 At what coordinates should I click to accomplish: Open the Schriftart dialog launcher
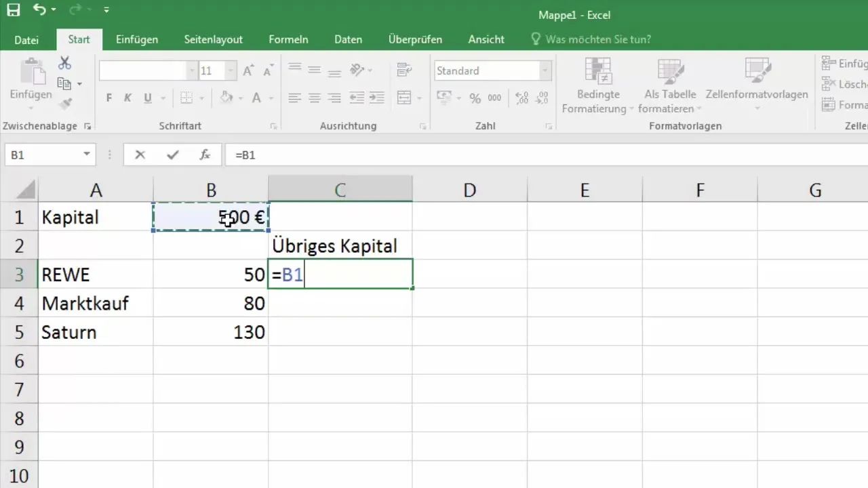coord(273,126)
